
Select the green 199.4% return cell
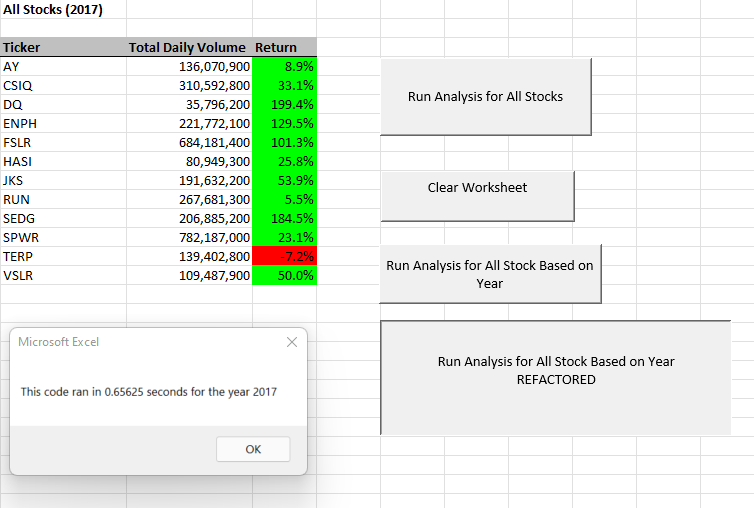(x=284, y=104)
